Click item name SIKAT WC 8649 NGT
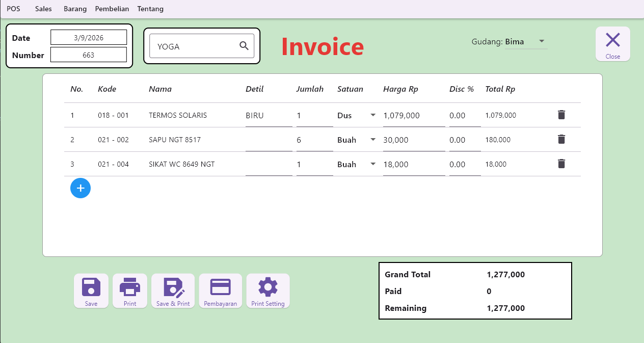 [182, 164]
